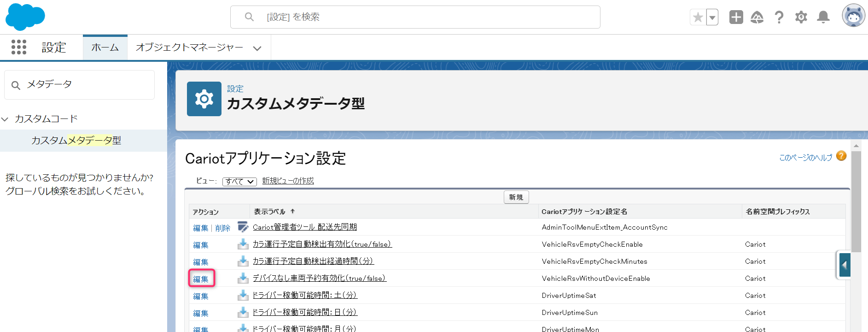Click the DriverUptimeSat cell
This screenshot has width=868, height=332.
pos(569,296)
